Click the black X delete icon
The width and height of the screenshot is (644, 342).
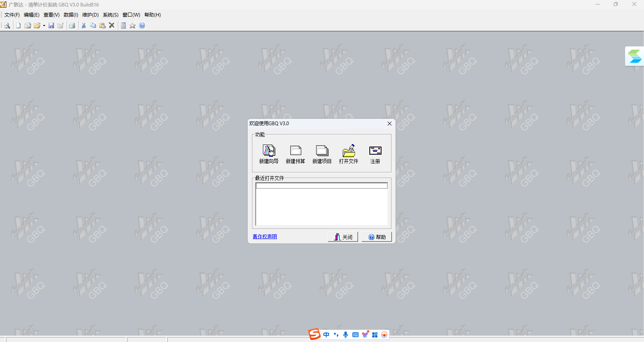coord(112,25)
